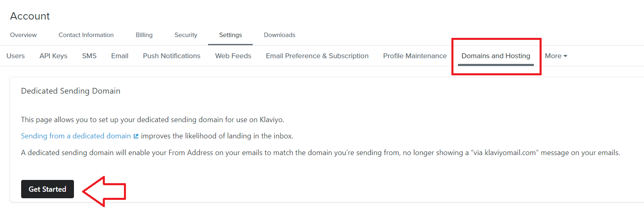
Task: Switch to the API Keys sub-tab
Action: [x=53, y=56]
